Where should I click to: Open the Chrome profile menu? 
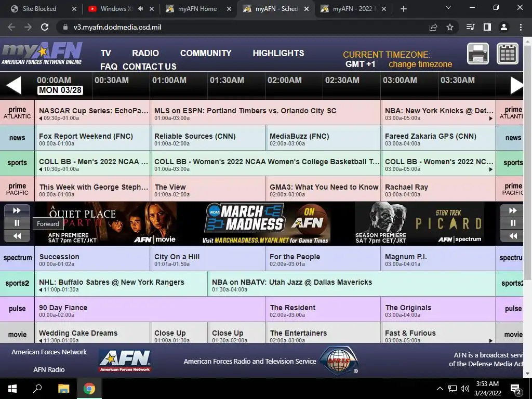point(504,27)
